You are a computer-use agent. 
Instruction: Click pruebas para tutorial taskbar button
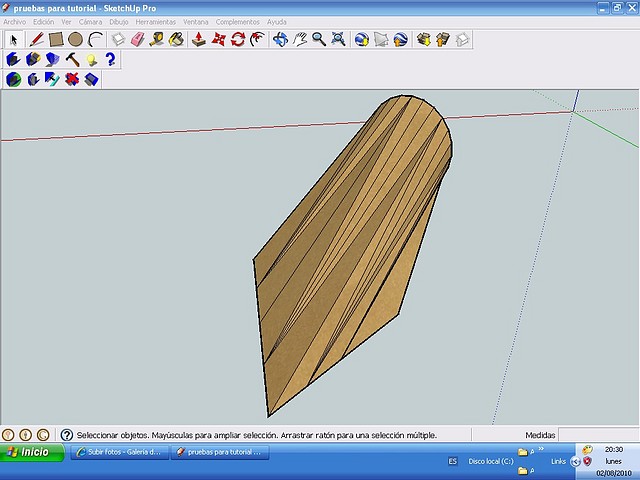220,452
